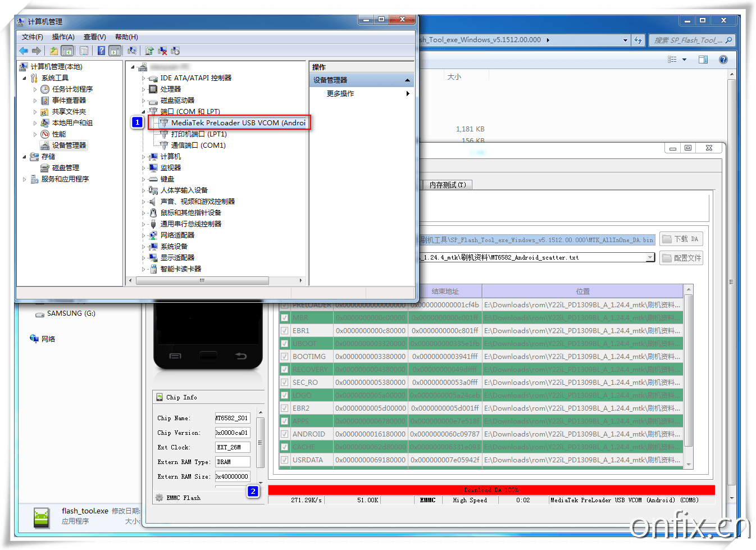Click the 下载 DA button

(x=681, y=239)
